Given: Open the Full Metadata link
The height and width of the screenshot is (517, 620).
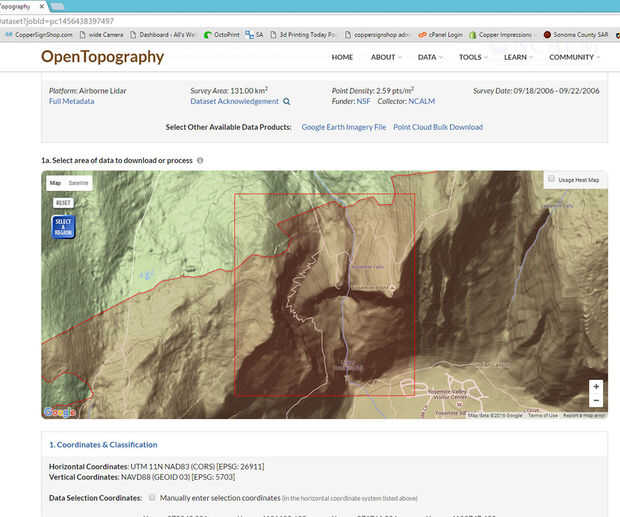Looking at the screenshot, I should pyautogui.click(x=72, y=101).
